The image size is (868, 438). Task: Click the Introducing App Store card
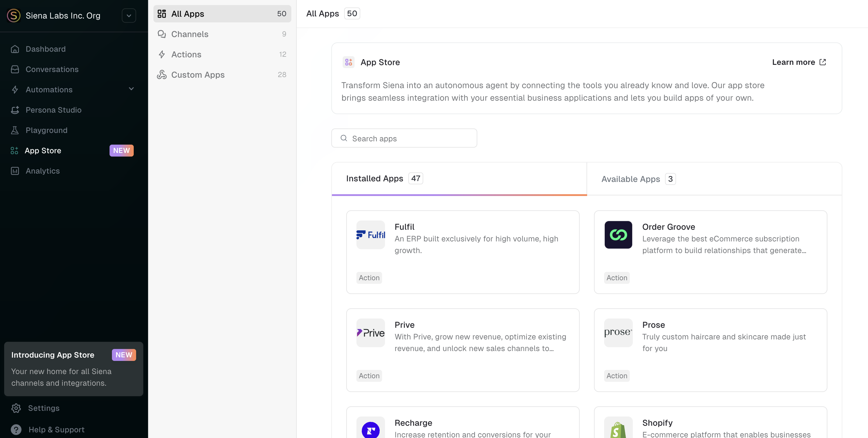(x=73, y=369)
